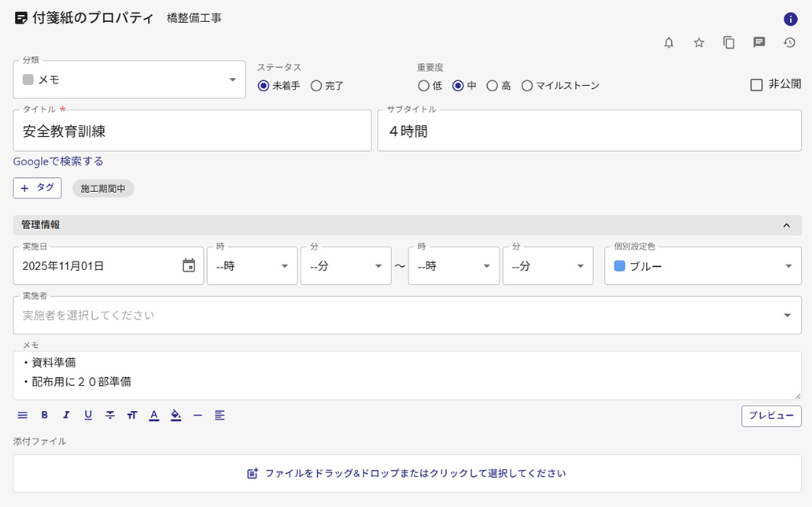The height and width of the screenshot is (507, 812).
Task: Apply strikethrough formatting in memo editor
Action: coord(110,415)
